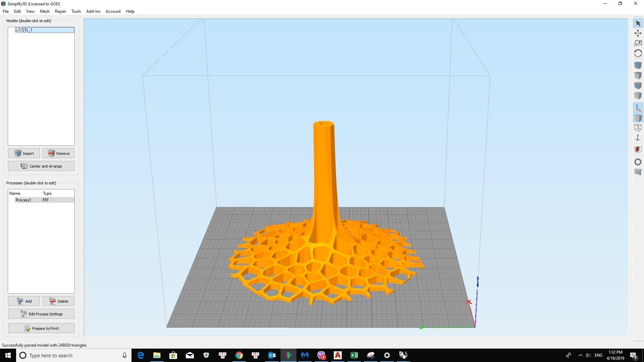Switch to the default view all-blue cube
The image size is (644, 362).
638,65
